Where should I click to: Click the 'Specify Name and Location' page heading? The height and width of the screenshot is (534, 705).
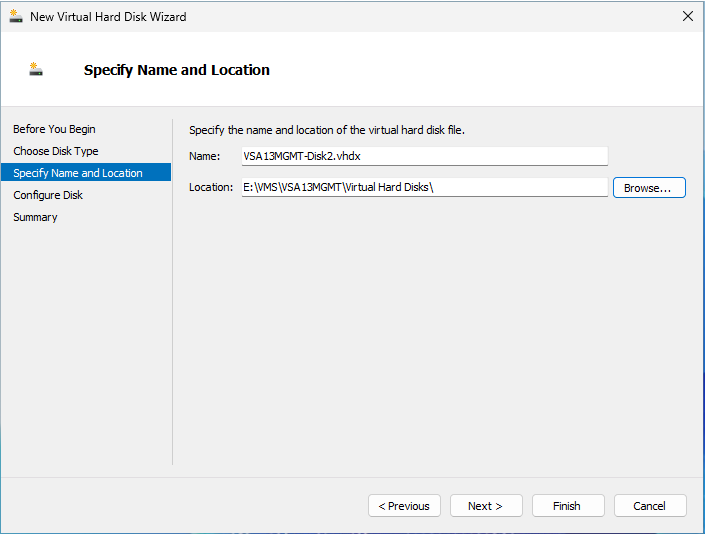177,70
